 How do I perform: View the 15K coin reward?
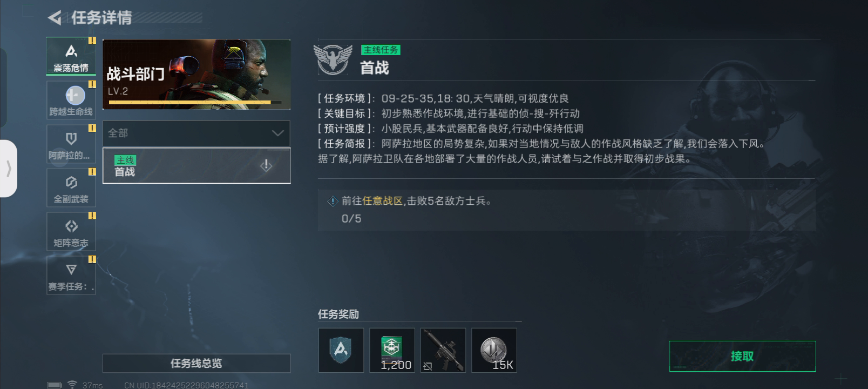point(494,350)
